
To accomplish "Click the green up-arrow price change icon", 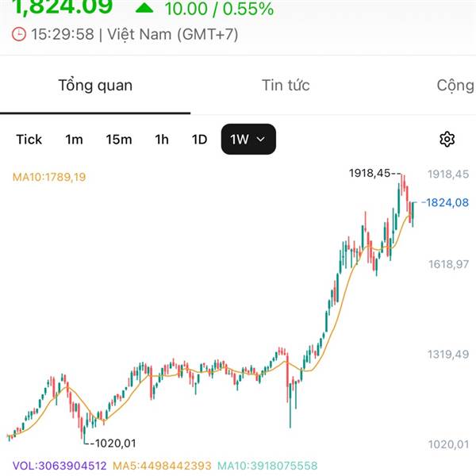I will (x=145, y=9).
